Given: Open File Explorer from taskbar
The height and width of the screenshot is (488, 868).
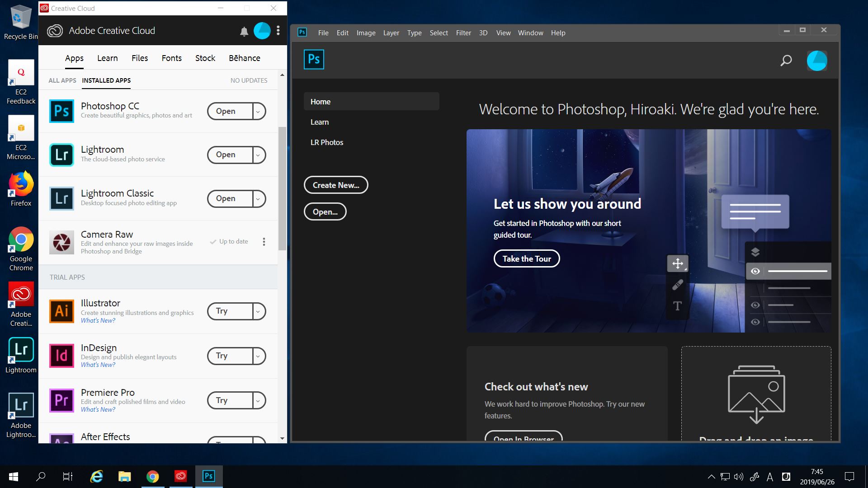Looking at the screenshot, I should (x=124, y=476).
